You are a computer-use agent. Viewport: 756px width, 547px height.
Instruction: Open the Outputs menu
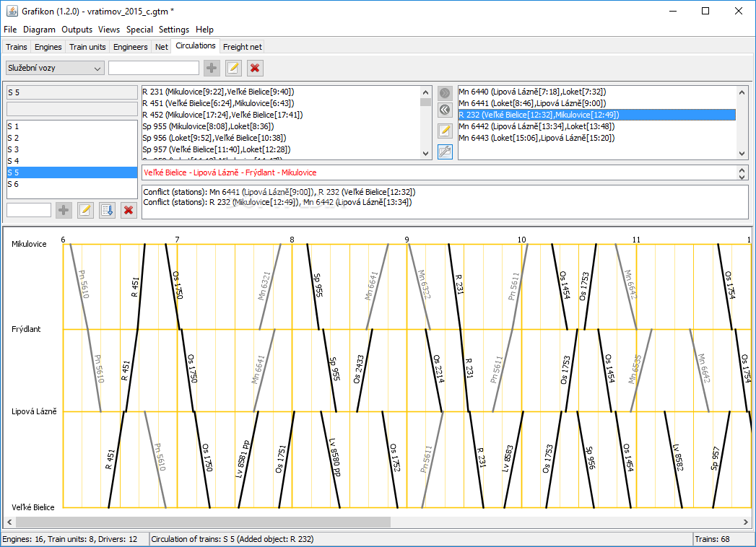(77, 30)
